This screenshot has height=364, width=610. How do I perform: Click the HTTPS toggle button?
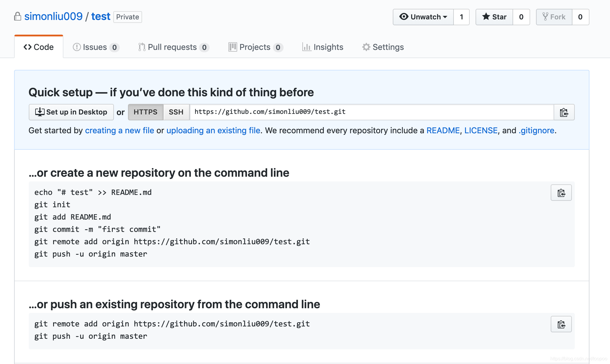click(x=146, y=112)
